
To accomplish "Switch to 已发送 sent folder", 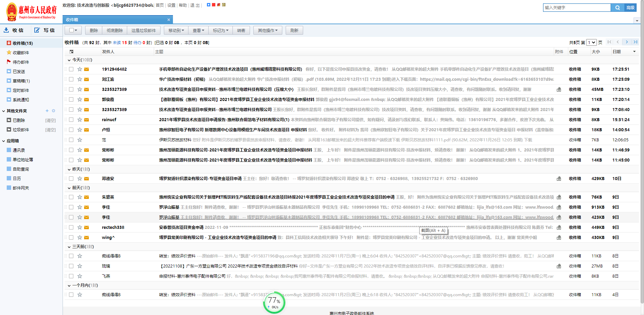I will pos(19,72).
